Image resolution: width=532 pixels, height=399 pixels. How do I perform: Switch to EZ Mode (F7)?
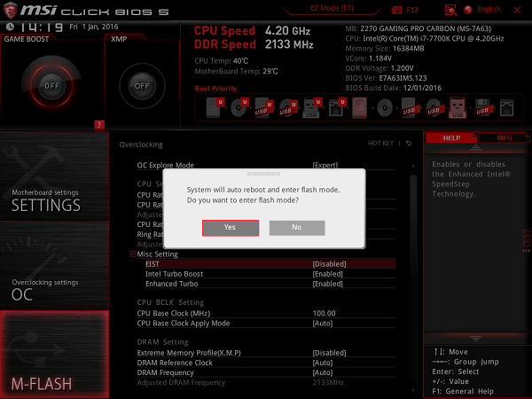(332, 8)
